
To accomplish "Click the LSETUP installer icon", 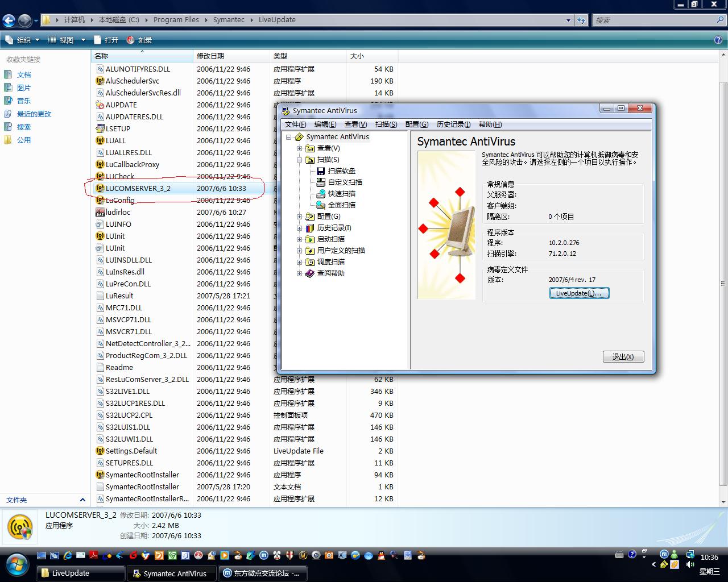I will [100, 128].
